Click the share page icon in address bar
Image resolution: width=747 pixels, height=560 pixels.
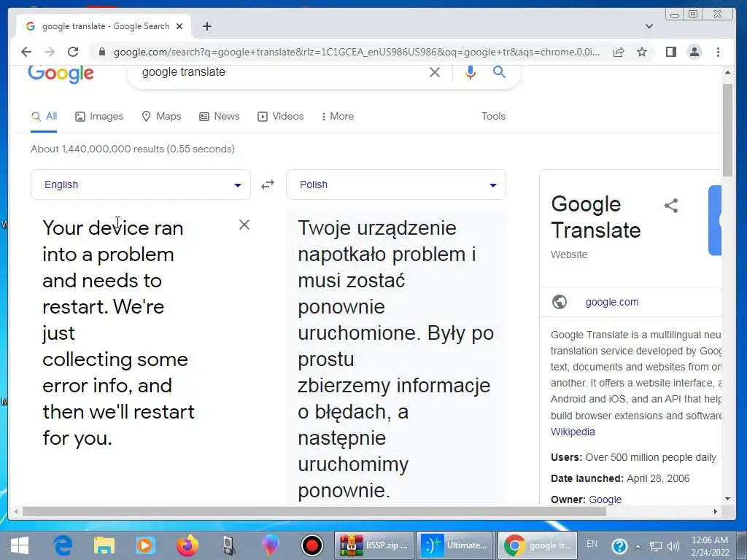coord(619,52)
